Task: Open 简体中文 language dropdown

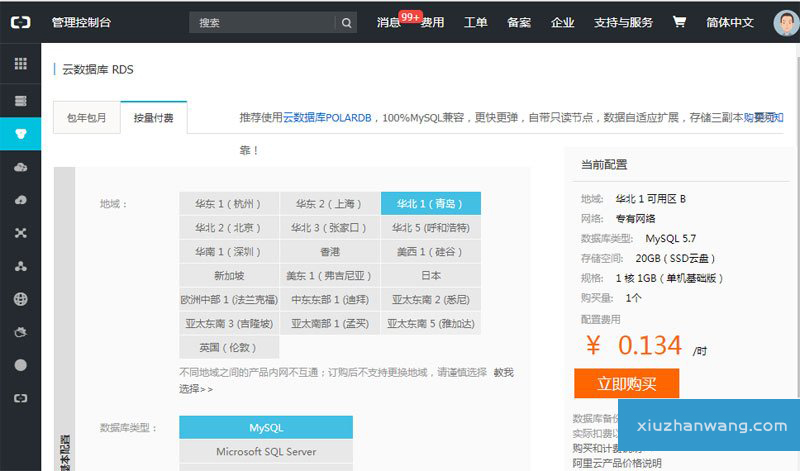Action: 729,22
